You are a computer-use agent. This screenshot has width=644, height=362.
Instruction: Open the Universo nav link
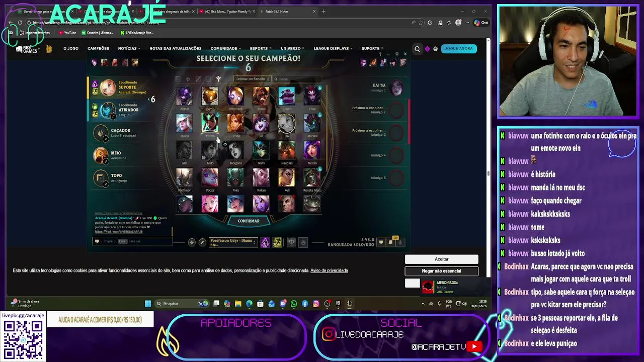point(292,48)
